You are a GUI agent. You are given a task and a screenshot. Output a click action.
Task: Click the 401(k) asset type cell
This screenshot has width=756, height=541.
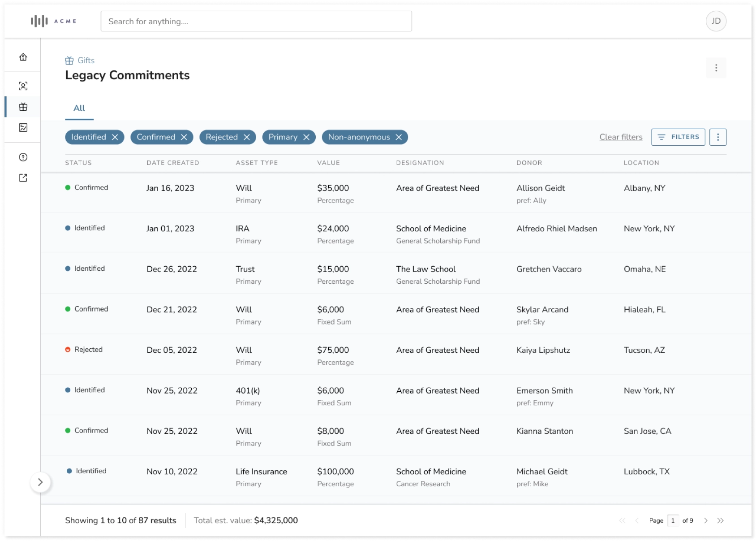click(x=248, y=390)
